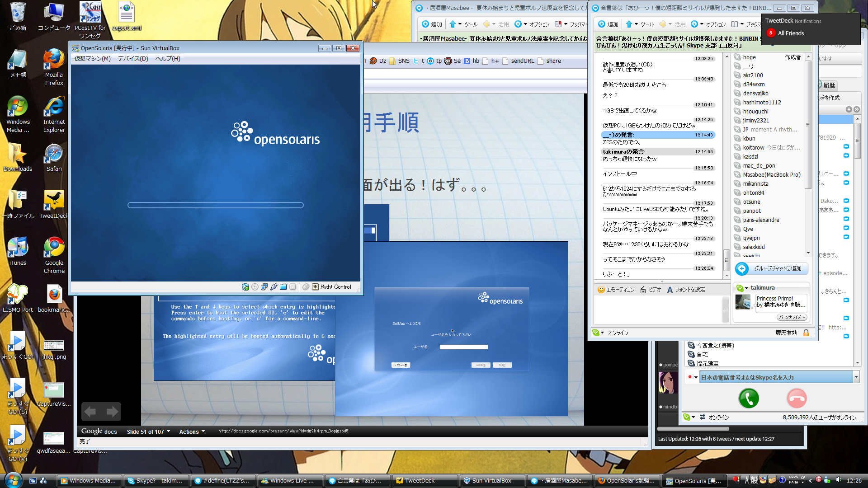868x488 pixels.
Task: Click the 履歴有効 lock icon
Action: tap(806, 333)
